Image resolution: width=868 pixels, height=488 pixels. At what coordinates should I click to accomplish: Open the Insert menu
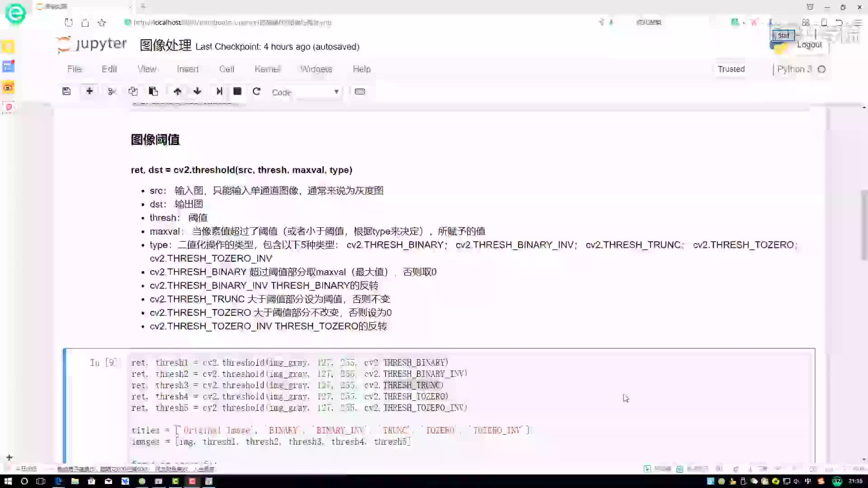tap(188, 69)
